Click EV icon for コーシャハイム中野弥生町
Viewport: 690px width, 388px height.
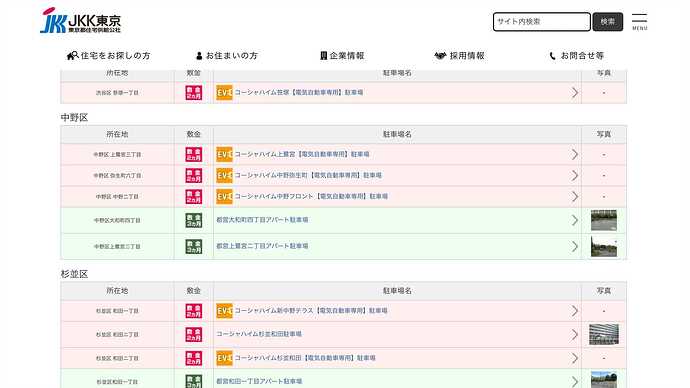224,176
